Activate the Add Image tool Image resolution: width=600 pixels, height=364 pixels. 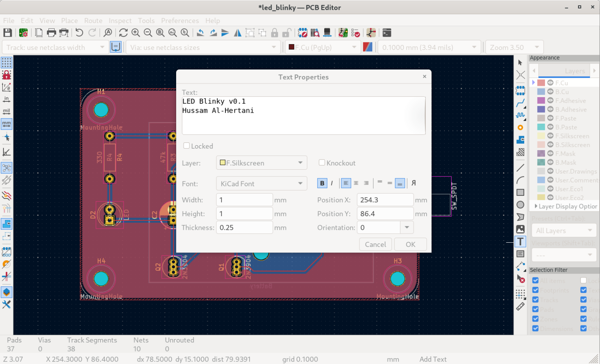click(520, 229)
